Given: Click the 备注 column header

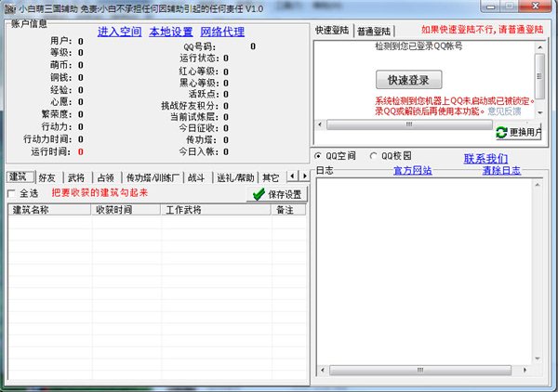Looking at the screenshot, I should pos(288,210).
